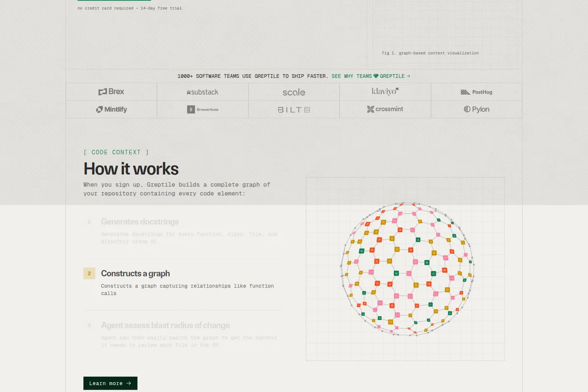Select the CODE CONTEXT section label
The width and height of the screenshot is (588, 392).
(116, 152)
